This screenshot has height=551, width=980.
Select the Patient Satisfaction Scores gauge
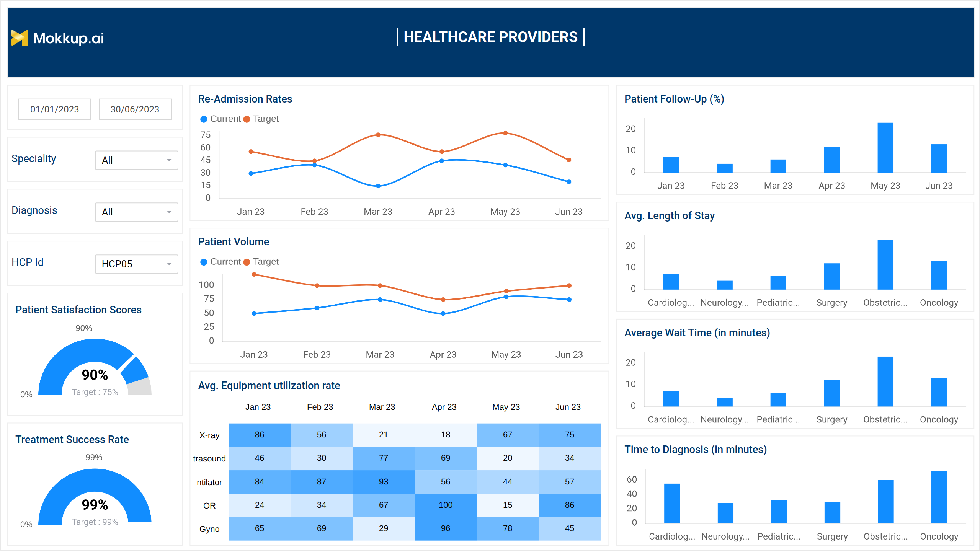[x=95, y=367]
